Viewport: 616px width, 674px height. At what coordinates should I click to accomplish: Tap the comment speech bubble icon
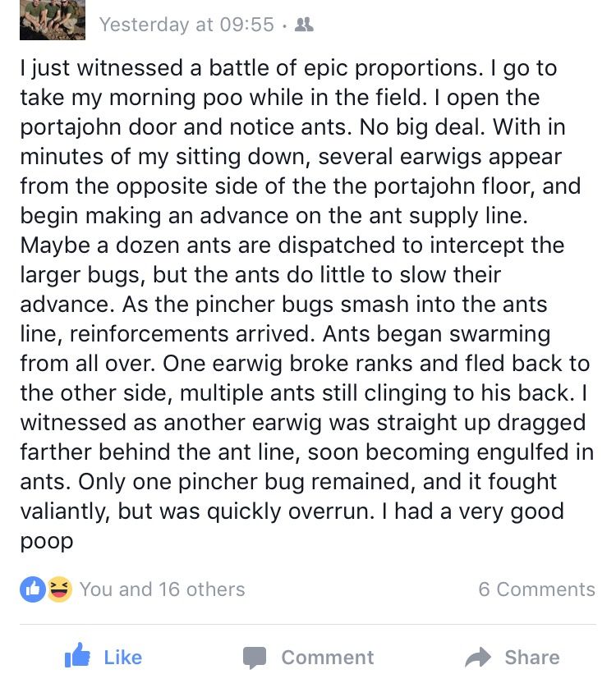click(255, 657)
